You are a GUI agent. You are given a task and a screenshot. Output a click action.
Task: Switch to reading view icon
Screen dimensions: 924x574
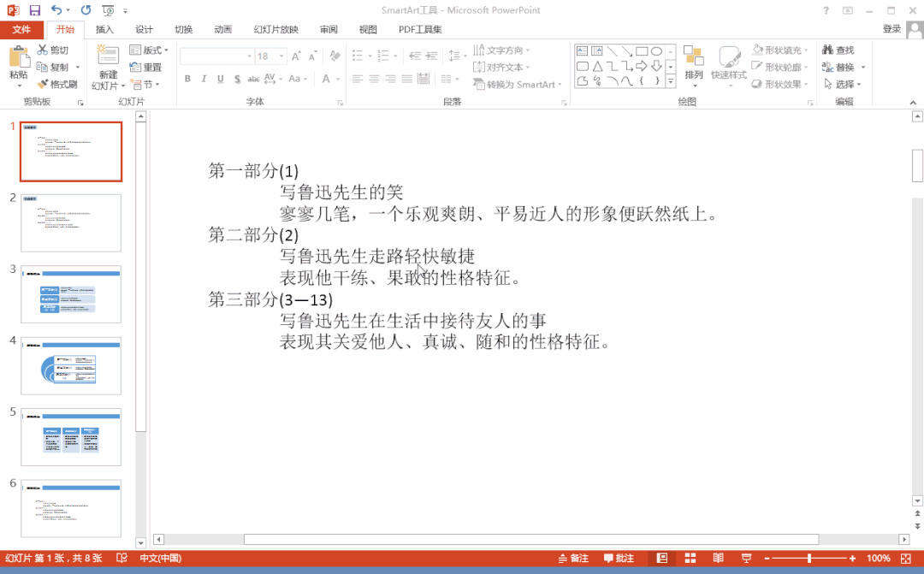pyautogui.click(x=718, y=558)
